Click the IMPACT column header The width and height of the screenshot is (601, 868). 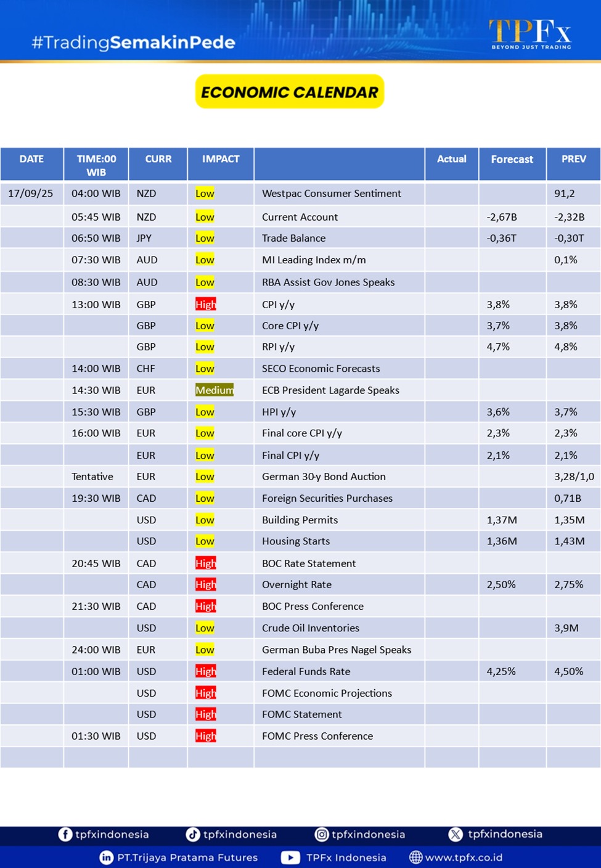pyautogui.click(x=221, y=164)
